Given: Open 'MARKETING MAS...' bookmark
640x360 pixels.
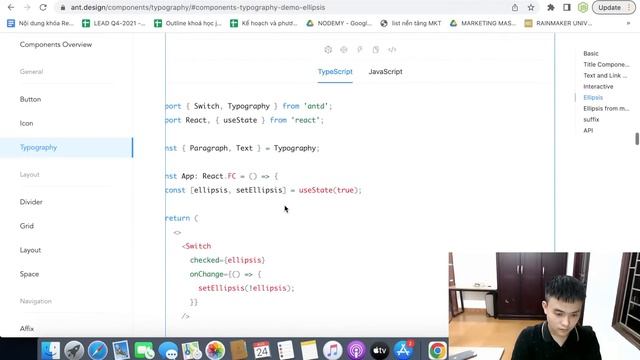Looking at the screenshot, I should (483, 23).
